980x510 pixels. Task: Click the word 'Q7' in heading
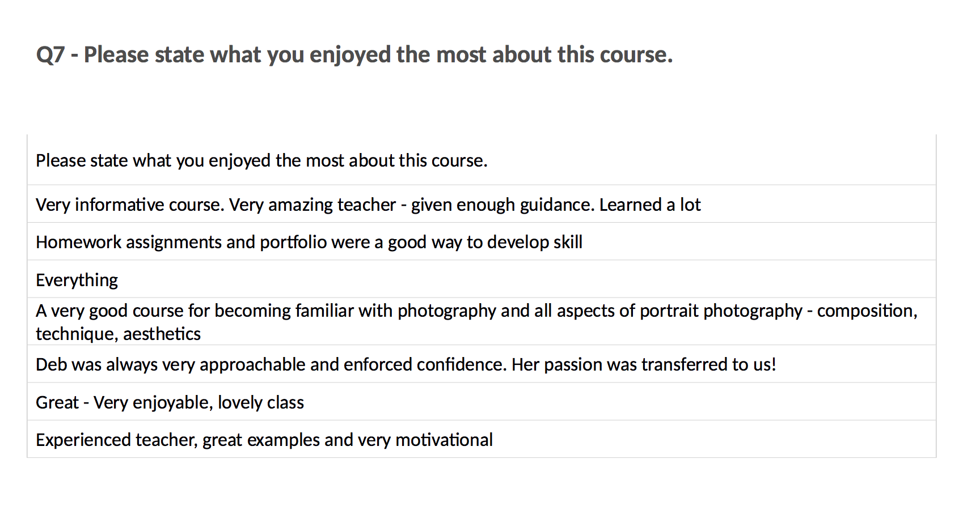click(50, 56)
